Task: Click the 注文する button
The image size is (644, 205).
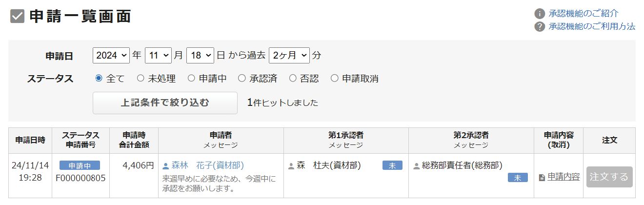Action: pos(609,177)
